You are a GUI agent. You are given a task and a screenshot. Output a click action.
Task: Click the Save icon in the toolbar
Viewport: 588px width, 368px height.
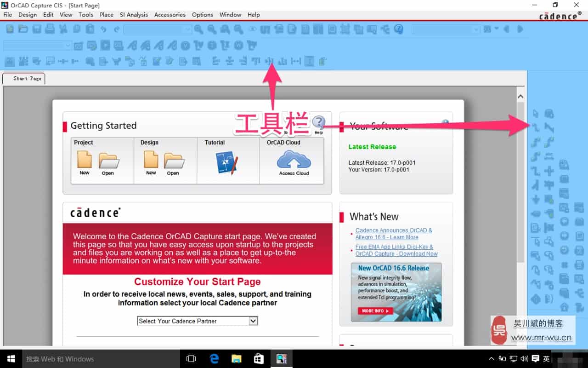click(36, 29)
